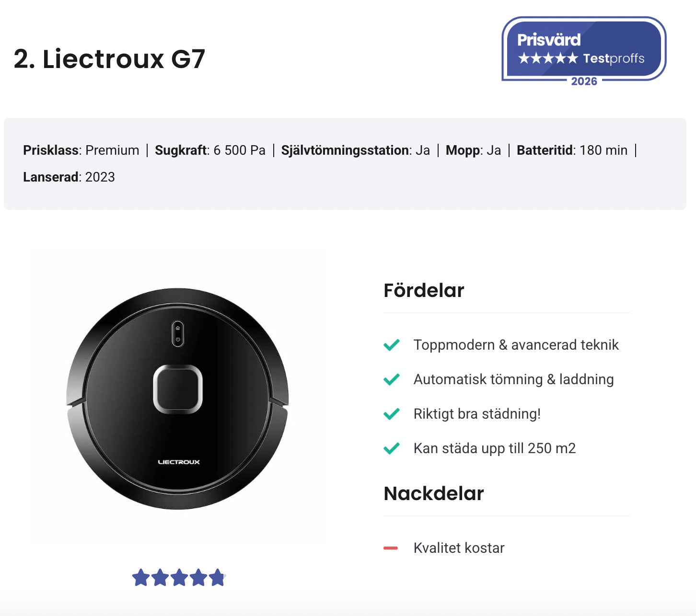The width and height of the screenshot is (696, 616).
Task: Click the checkmark beside Riktigt bra städning
Action: 392,414
